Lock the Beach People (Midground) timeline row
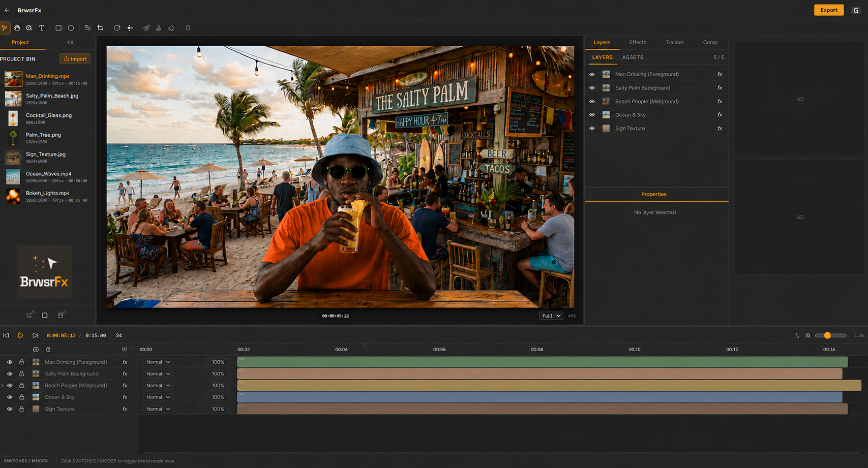Screen dimensions: 868x468 21,386
